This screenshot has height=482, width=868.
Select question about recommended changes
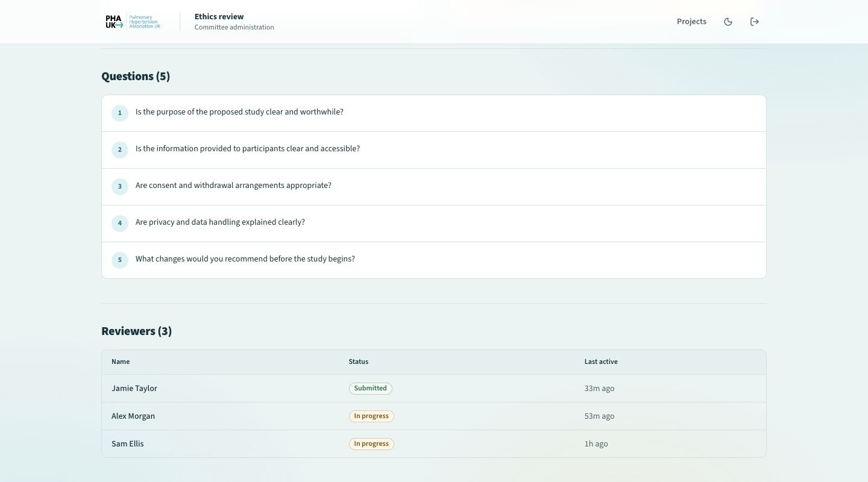coord(434,260)
